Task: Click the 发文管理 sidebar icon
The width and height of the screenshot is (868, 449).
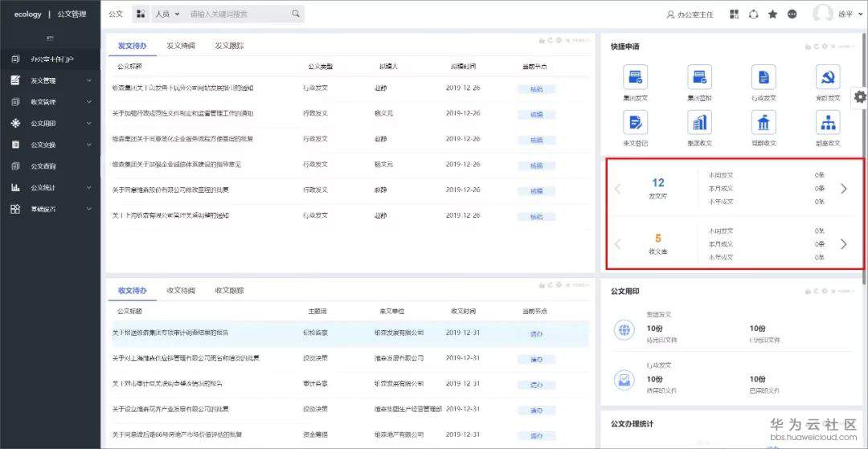Action: pos(15,80)
